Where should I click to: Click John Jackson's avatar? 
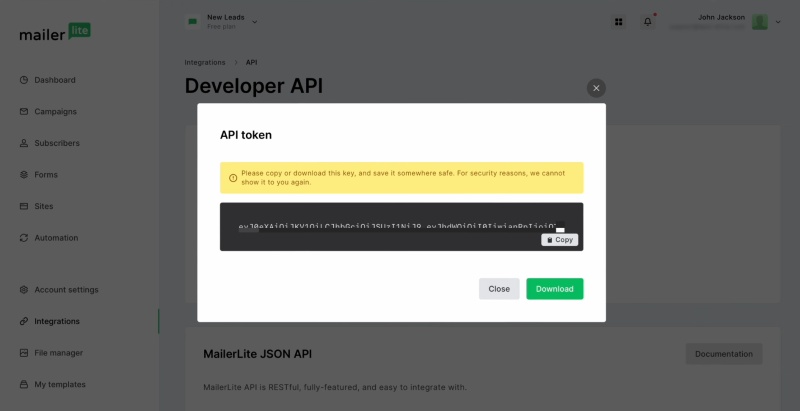(760, 22)
